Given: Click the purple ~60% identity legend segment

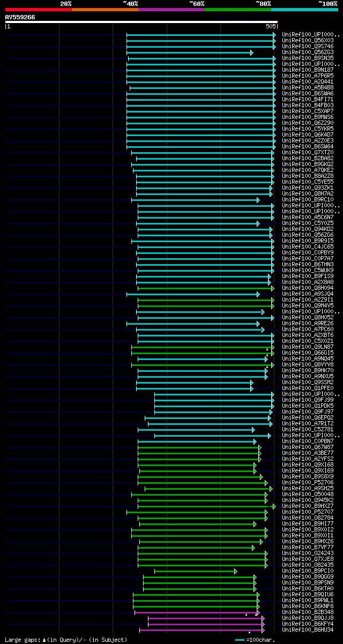Looking at the screenshot, I should click(x=171, y=9).
